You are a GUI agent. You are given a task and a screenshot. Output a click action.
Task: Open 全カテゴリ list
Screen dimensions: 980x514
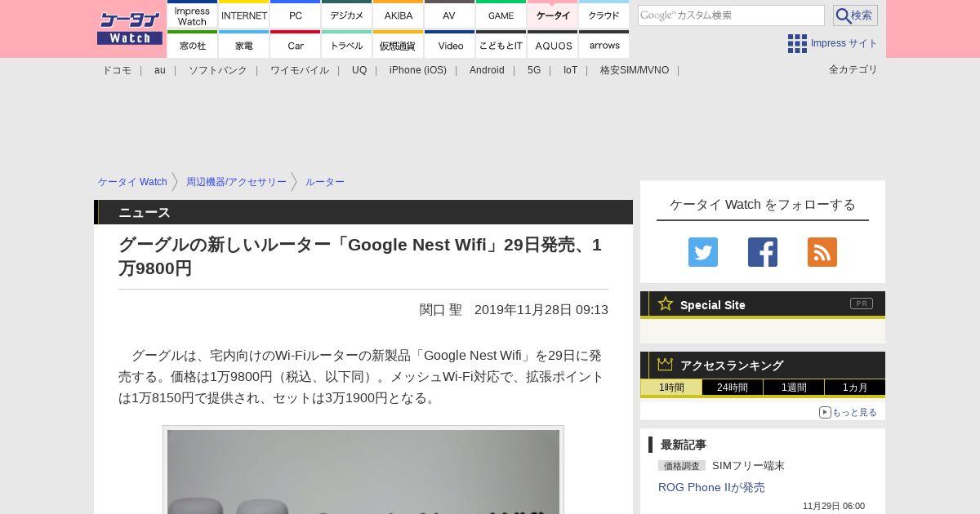point(853,69)
